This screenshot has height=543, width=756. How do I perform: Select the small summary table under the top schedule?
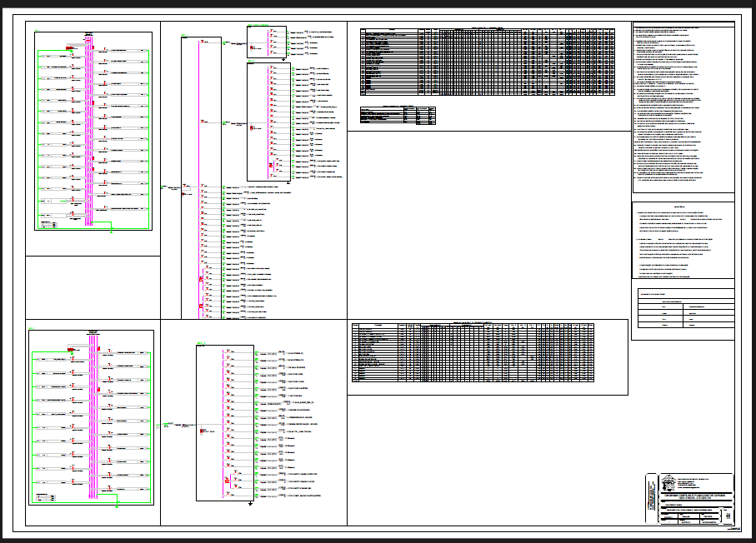coord(398,115)
